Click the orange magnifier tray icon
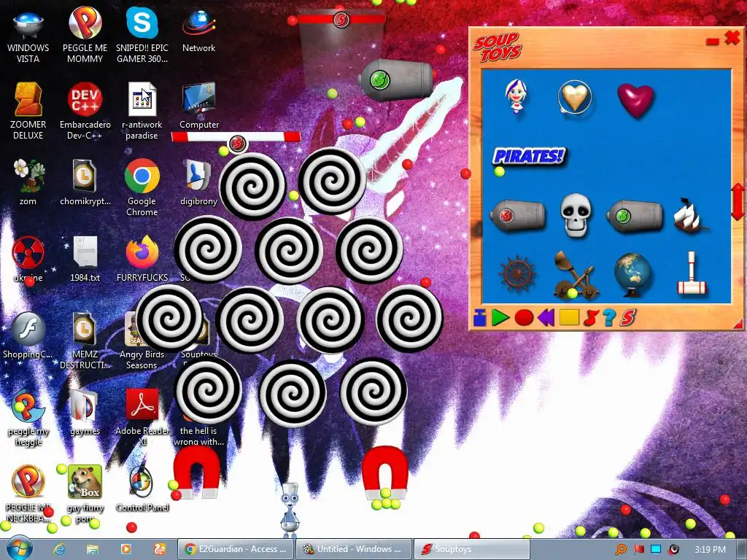 point(621,550)
